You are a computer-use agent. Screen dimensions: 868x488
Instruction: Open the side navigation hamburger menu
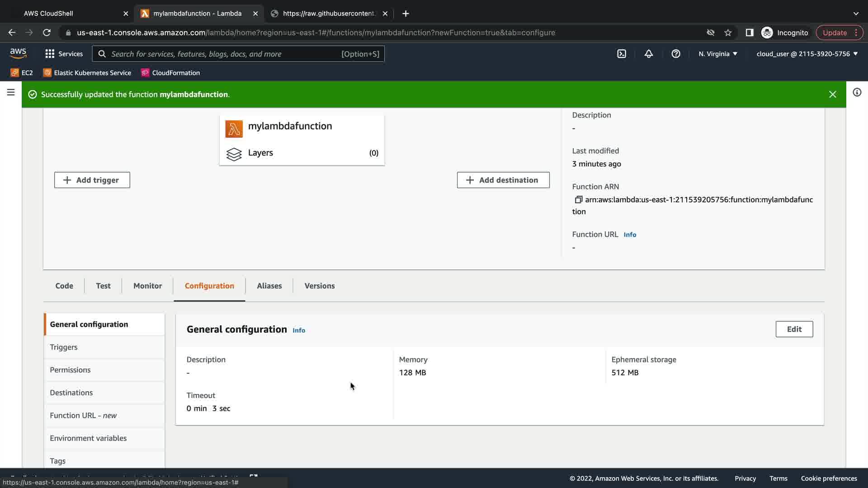click(11, 93)
